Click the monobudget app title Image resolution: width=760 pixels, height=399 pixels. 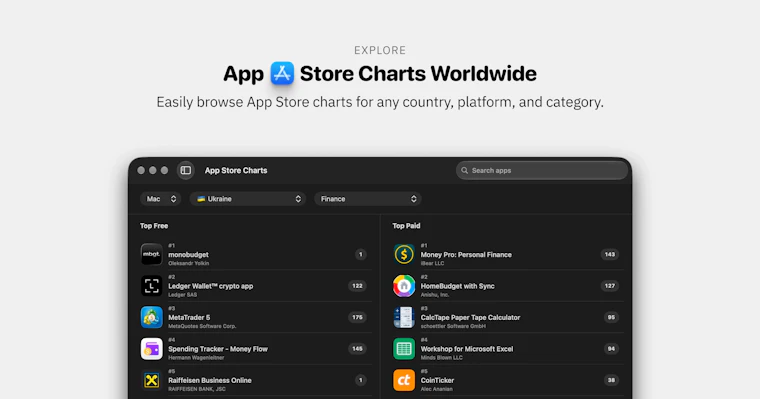188,255
